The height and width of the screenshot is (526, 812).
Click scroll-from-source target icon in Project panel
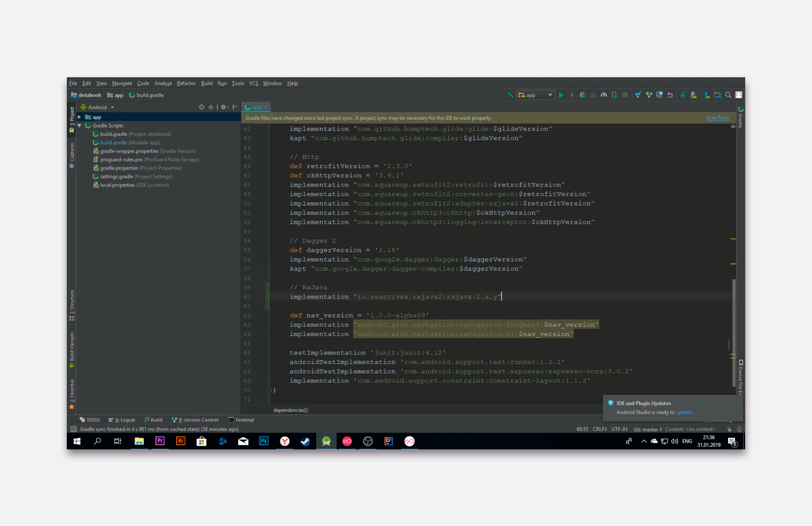coord(202,107)
